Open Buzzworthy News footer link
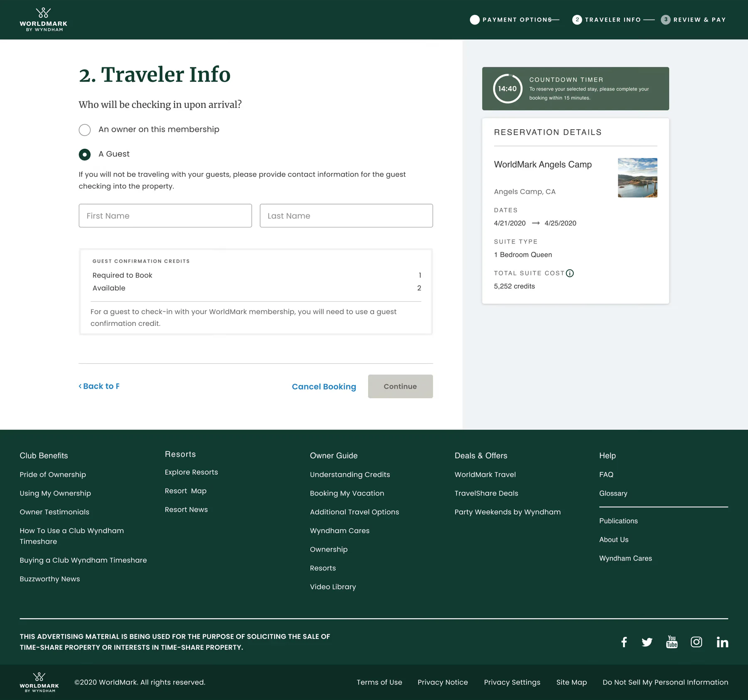The width and height of the screenshot is (748, 700). (x=50, y=579)
